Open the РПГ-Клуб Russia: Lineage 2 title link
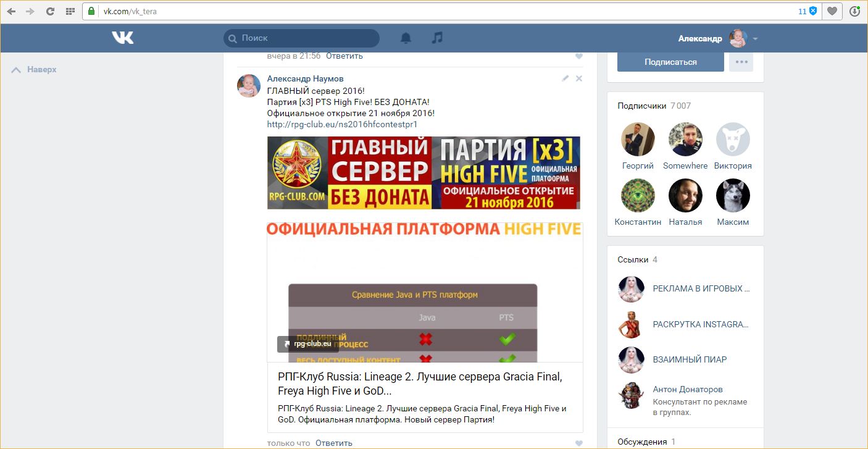Image resolution: width=868 pixels, height=449 pixels. [420, 384]
